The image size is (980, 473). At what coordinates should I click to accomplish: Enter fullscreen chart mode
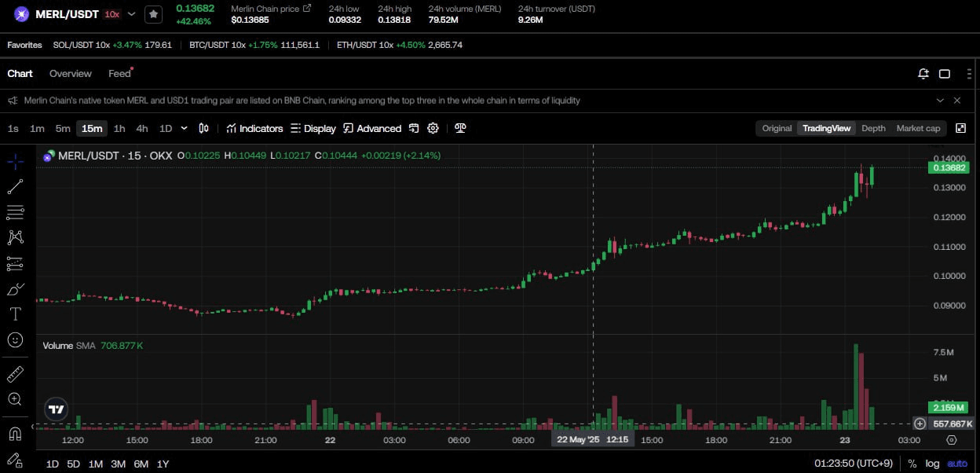(960, 128)
